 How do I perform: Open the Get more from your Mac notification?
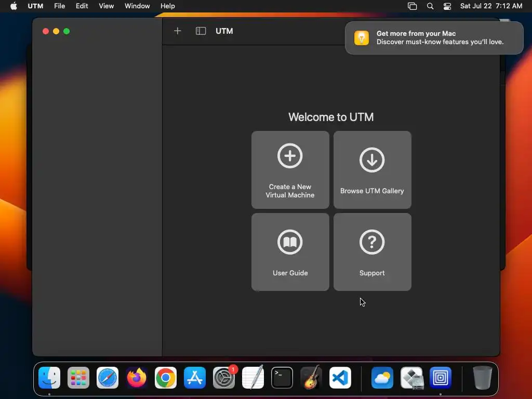pos(434,37)
